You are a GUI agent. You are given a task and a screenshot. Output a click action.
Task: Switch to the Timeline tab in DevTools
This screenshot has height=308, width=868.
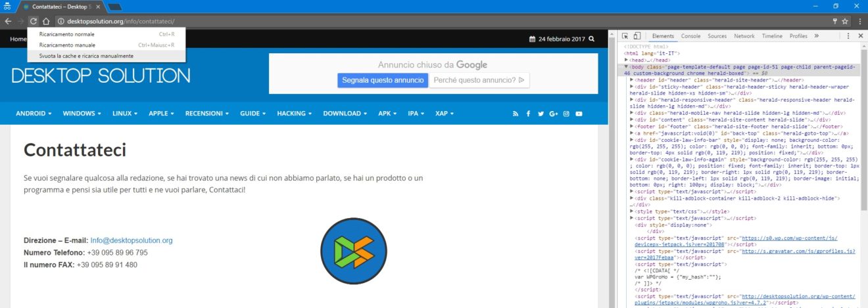pos(772,36)
